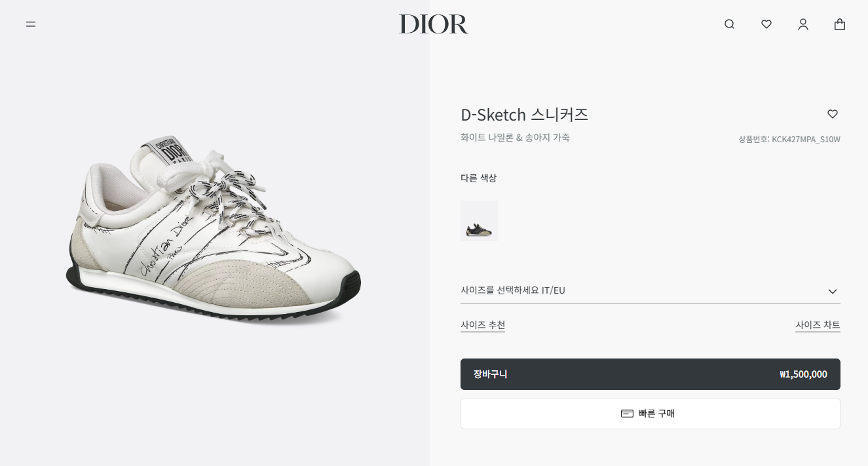
Task: Open the account profile icon
Action: (x=803, y=24)
